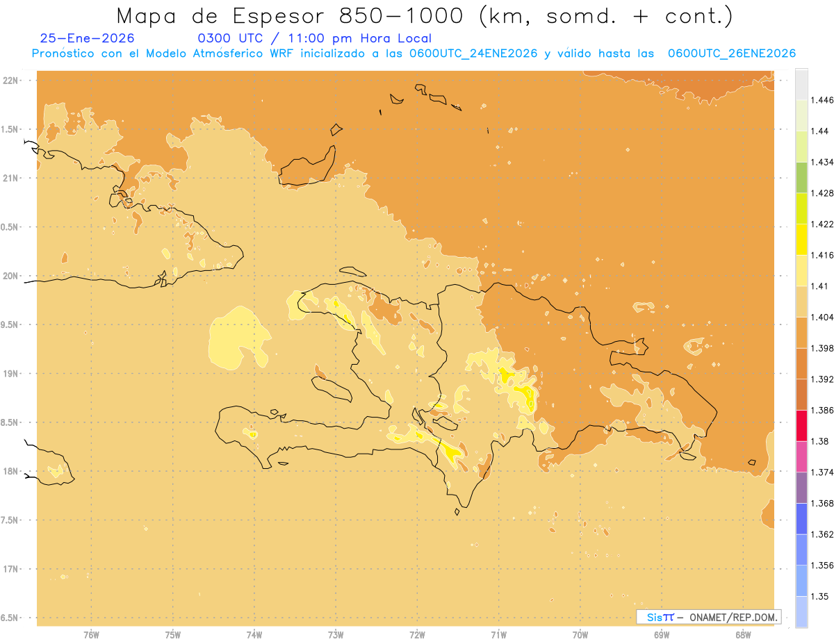834x644 pixels.
Task: Click the legend value "1.446"
Action: click(821, 100)
